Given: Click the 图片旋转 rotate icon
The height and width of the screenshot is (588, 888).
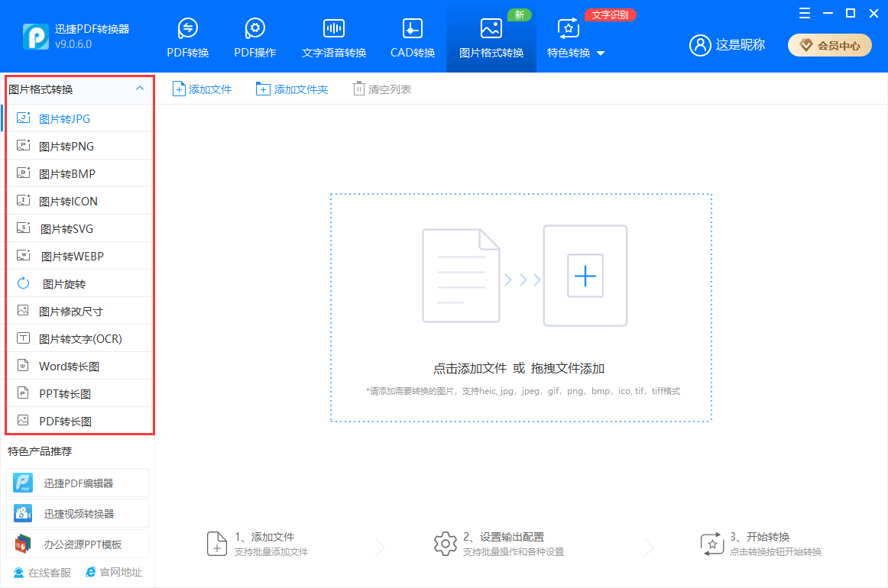Looking at the screenshot, I should tap(24, 283).
